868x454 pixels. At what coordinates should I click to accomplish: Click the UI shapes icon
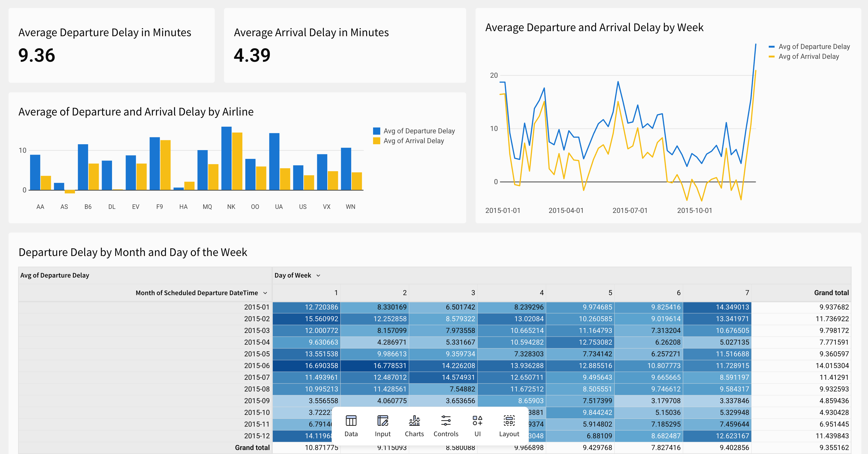477,421
